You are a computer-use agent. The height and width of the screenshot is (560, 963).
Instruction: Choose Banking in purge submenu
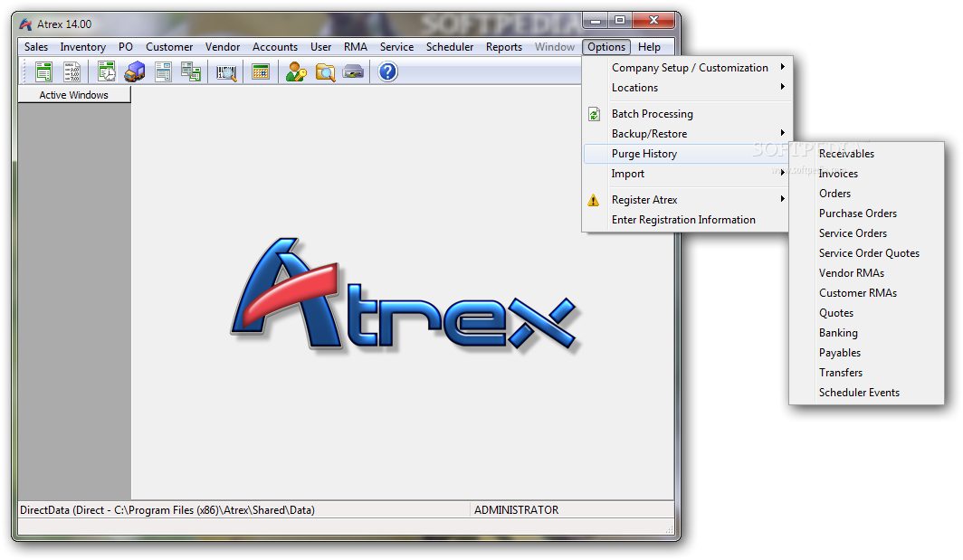[866, 333]
